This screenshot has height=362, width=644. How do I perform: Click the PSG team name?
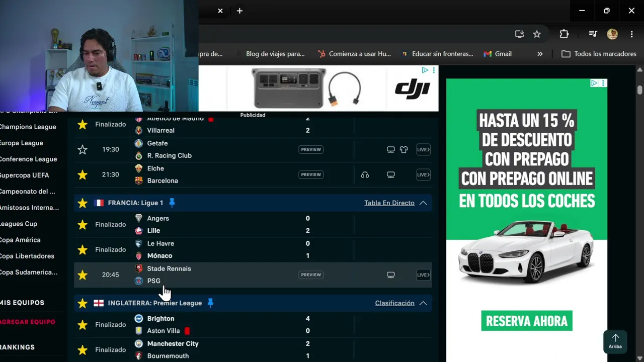click(x=154, y=281)
